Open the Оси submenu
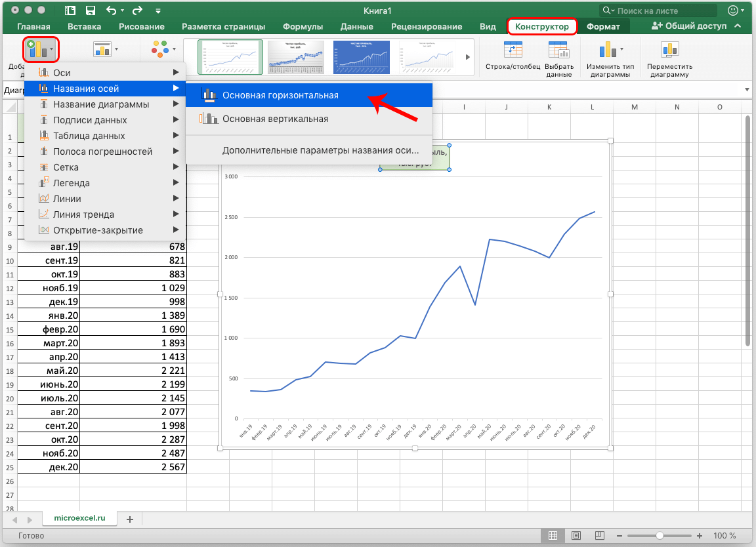 tap(105, 73)
